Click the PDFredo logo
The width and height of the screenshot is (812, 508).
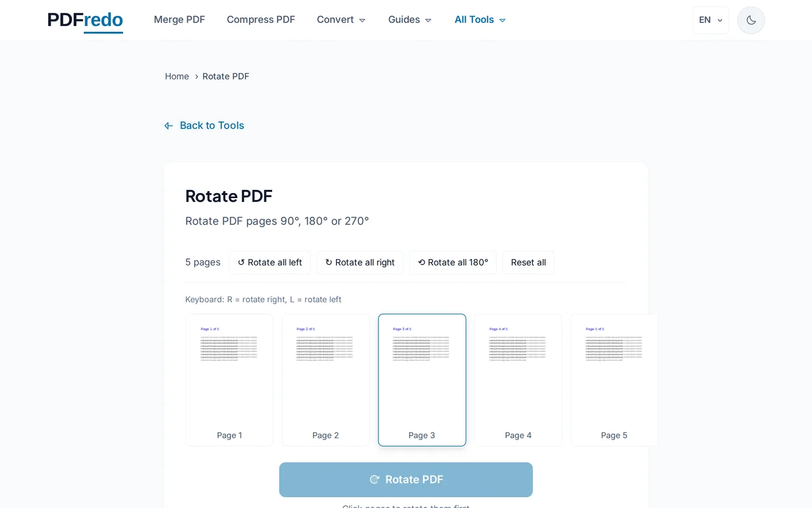click(x=85, y=20)
